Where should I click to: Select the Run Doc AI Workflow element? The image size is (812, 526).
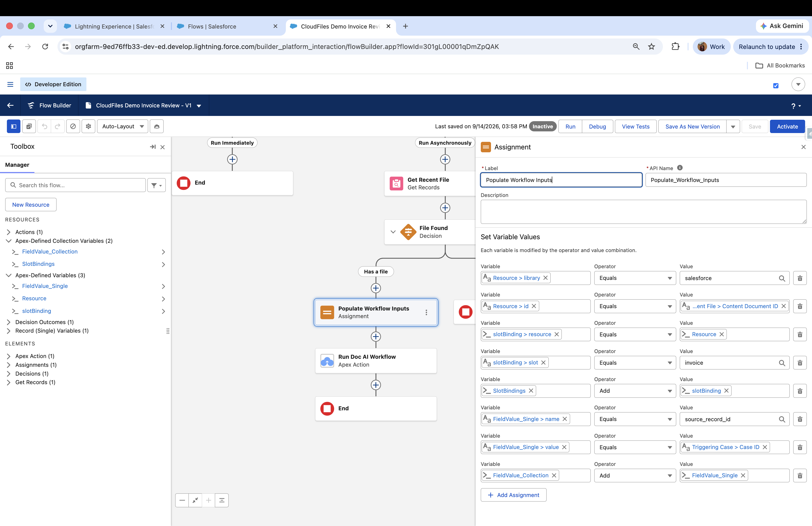point(376,361)
